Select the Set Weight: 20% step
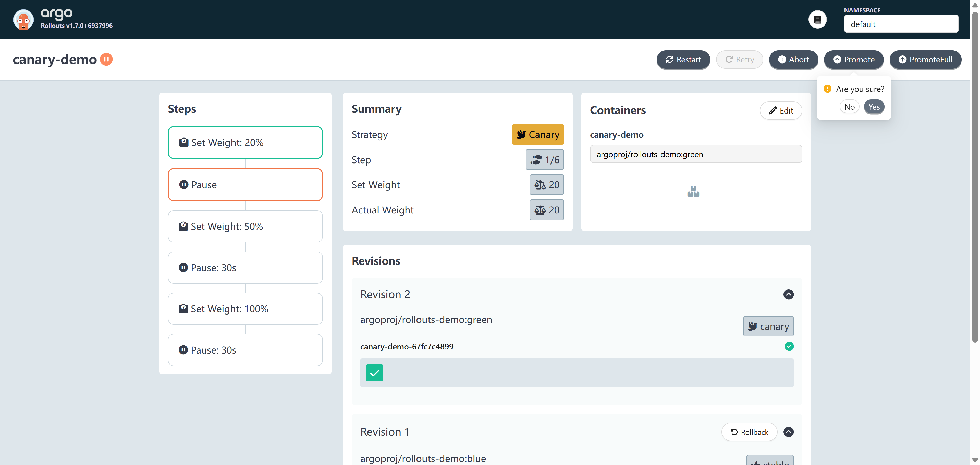Screen dimensions: 980x465 tap(245, 142)
